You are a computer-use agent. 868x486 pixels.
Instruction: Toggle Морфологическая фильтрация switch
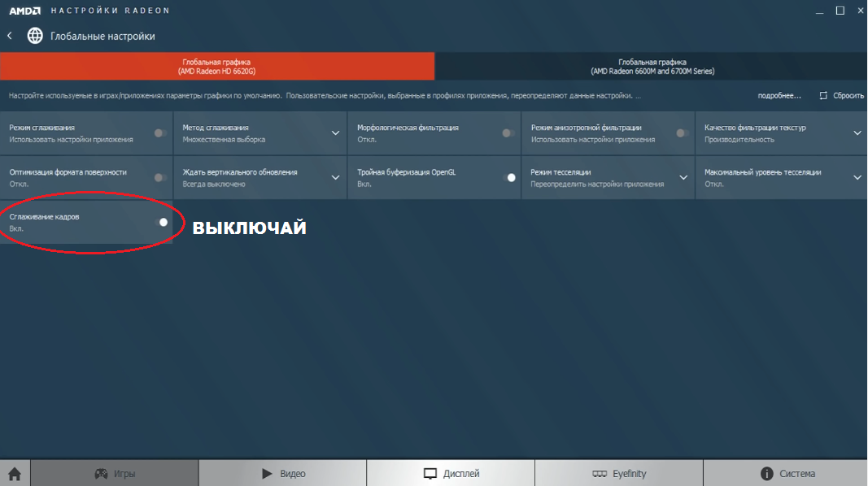point(508,133)
